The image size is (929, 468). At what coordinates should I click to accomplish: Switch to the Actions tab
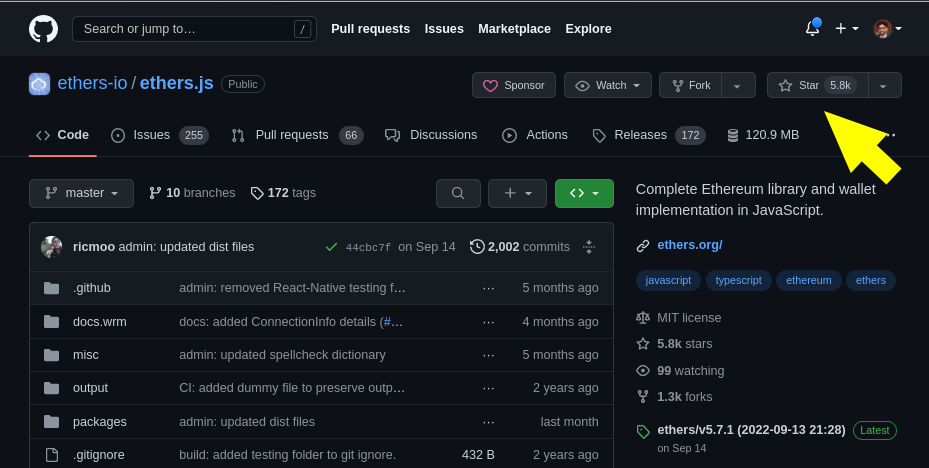(535, 135)
